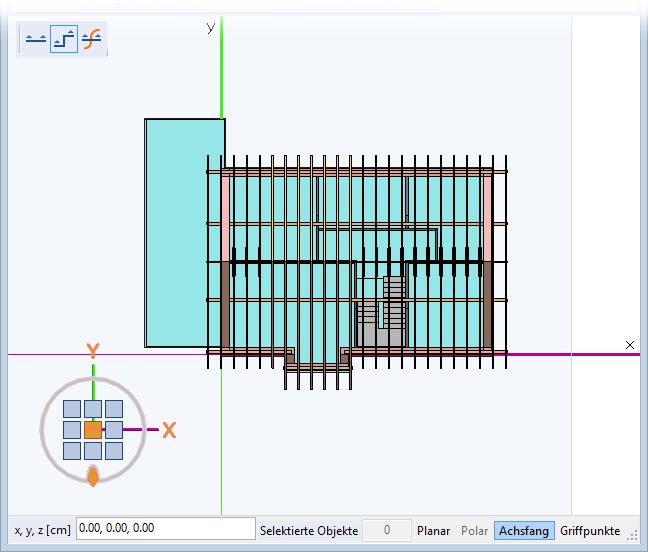Select the gray staircase in the floor plan
The image size is (648, 552).
381,312
